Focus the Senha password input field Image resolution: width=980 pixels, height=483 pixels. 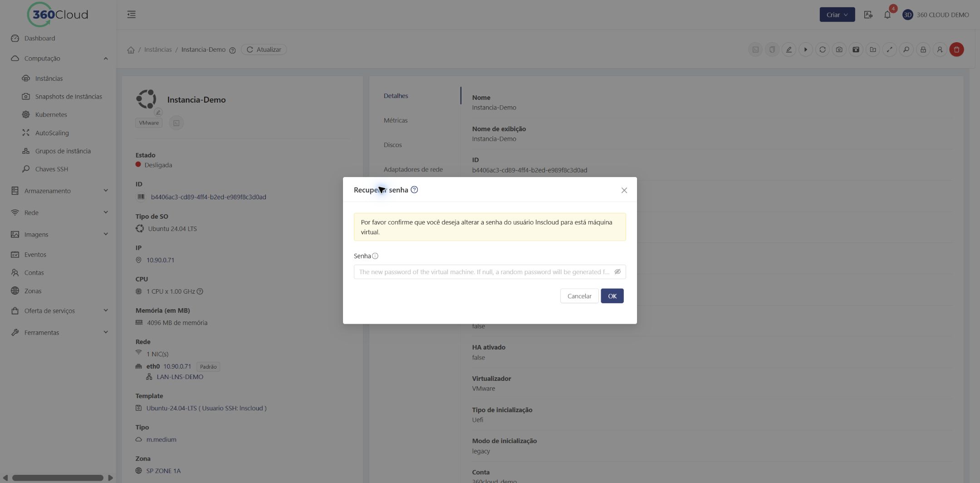(x=490, y=272)
